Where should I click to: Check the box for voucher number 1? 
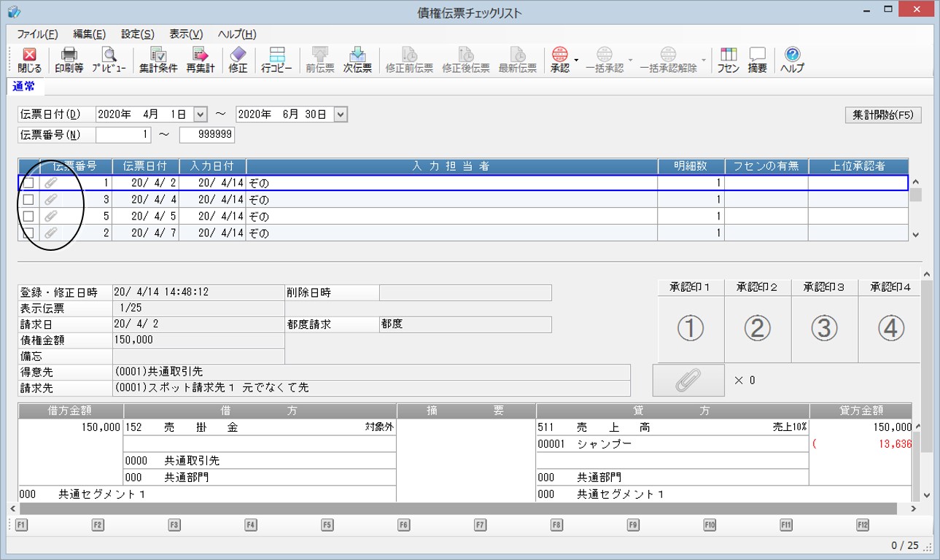pyautogui.click(x=28, y=183)
